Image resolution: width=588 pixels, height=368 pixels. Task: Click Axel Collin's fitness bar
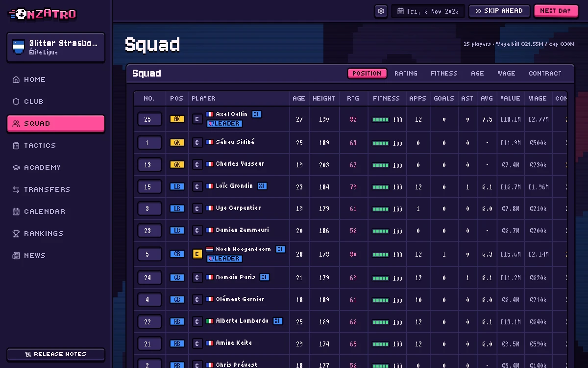tap(381, 120)
